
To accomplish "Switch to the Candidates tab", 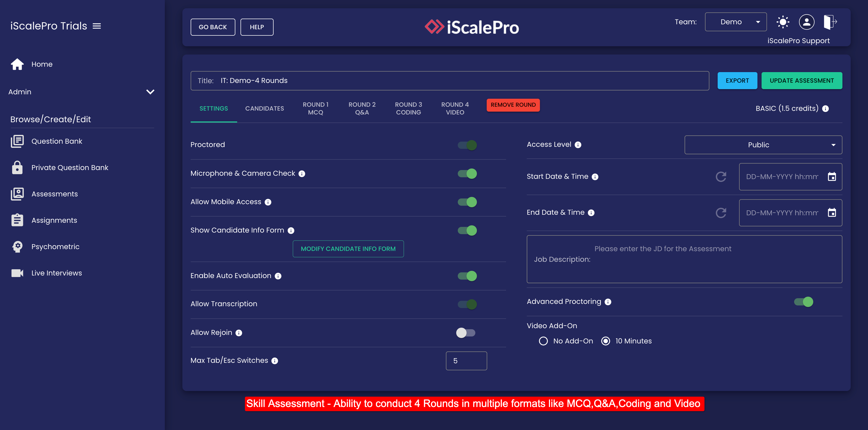I will pos(264,109).
